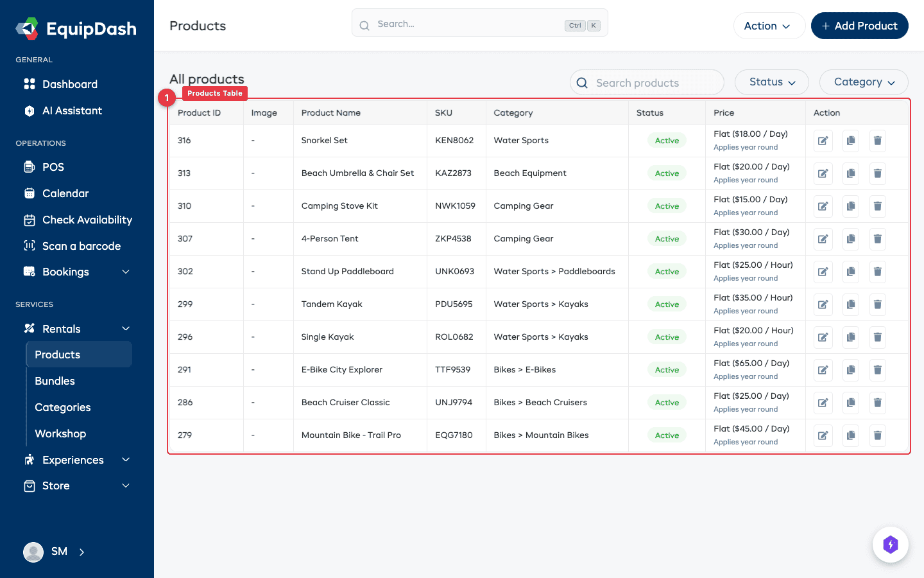
Task: Open the lightning bolt assistant widget
Action: (890, 545)
